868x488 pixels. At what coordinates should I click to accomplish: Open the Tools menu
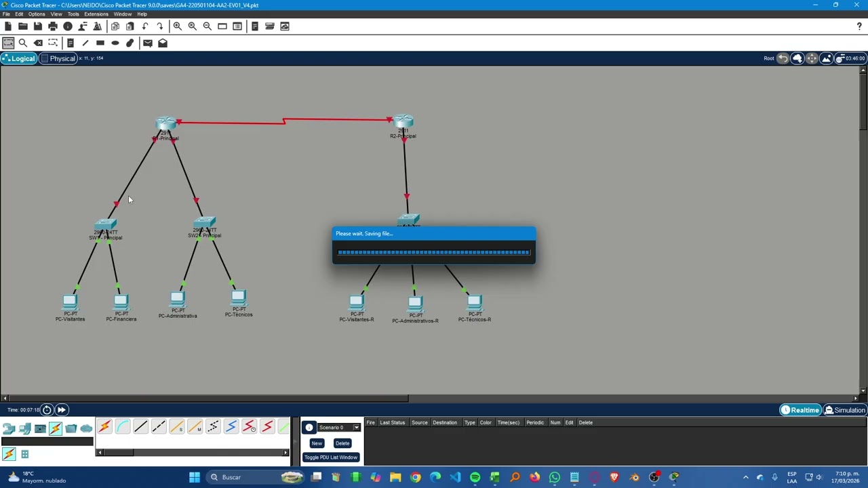(73, 14)
